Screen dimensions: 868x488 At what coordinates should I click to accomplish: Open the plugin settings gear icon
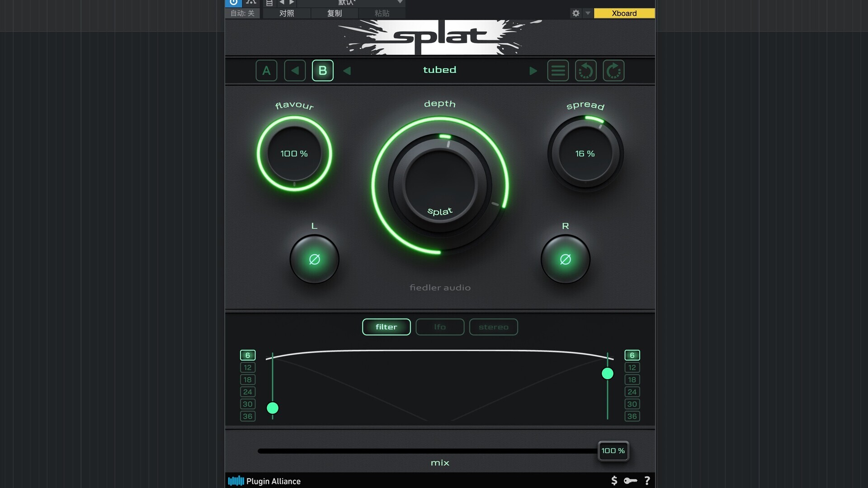coord(576,13)
